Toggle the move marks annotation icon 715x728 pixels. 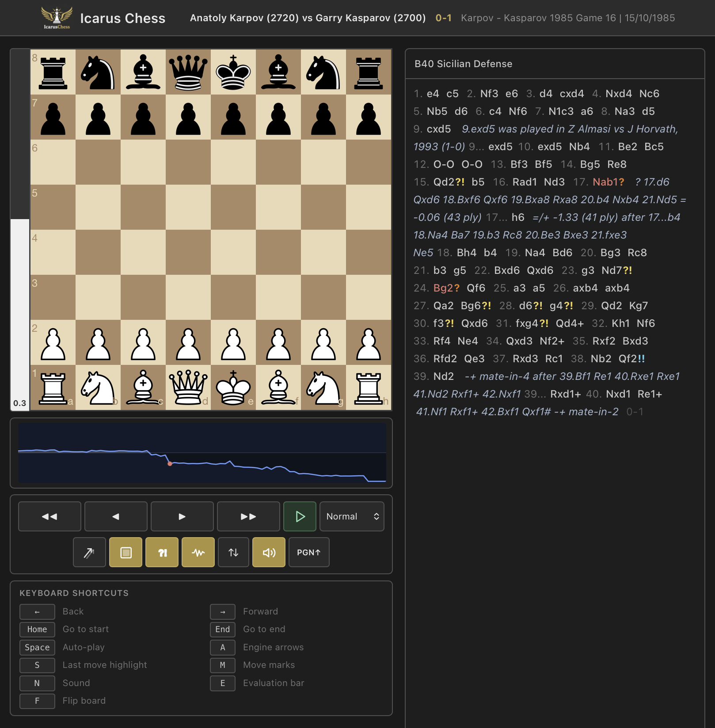click(162, 552)
